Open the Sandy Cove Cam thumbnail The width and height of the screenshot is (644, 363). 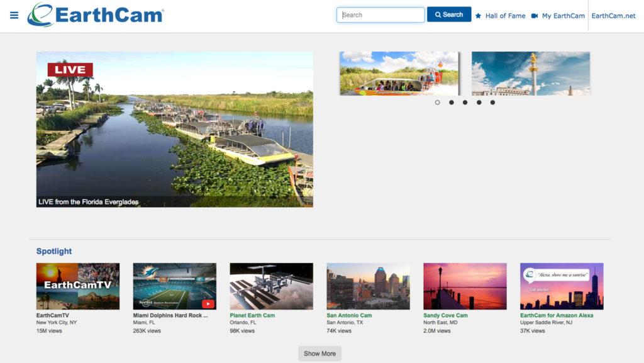(x=465, y=286)
